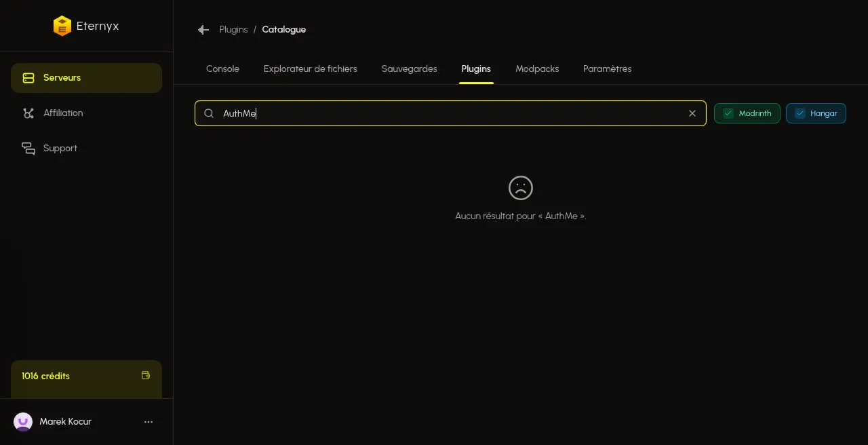
Task: Navigate to Plugins breadcrumb link
Action: [x=233, y=30]
